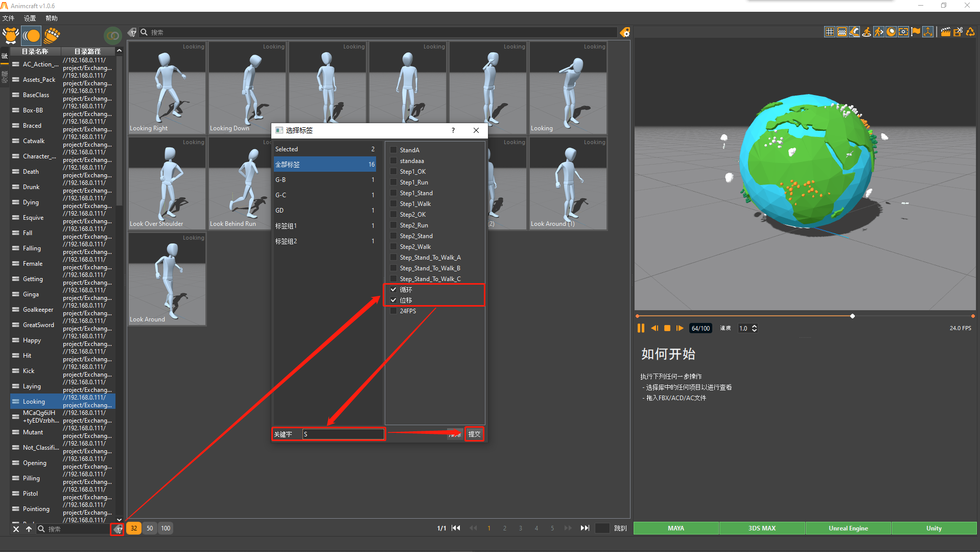Check the 24FPS tag checkbox
The width and height of the screenshot is (980, 556).
393,311
